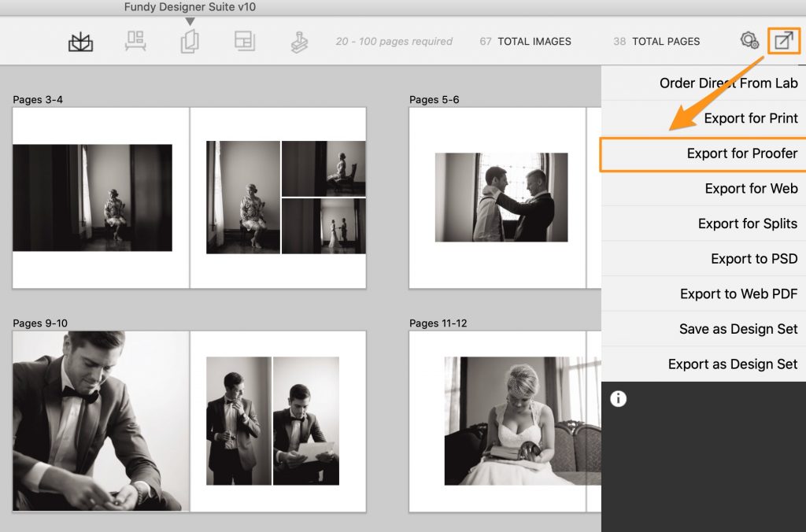Click the "38 TOTAL PAGES" counter

[x=656, y=42]
